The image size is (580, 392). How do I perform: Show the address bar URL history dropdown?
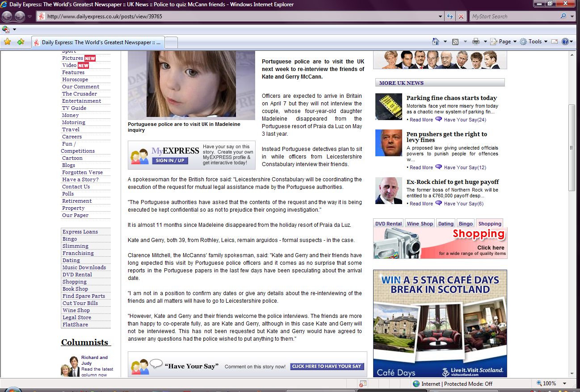tap(441, 17)
